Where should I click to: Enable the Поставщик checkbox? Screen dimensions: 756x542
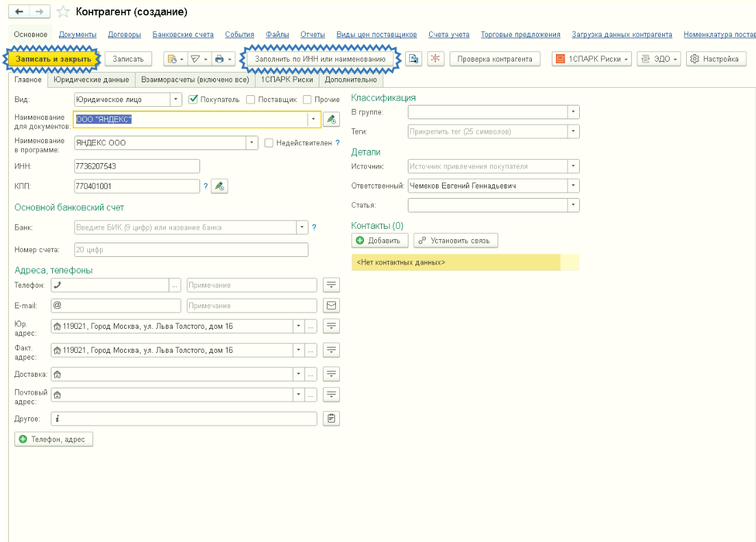(251, 99)
